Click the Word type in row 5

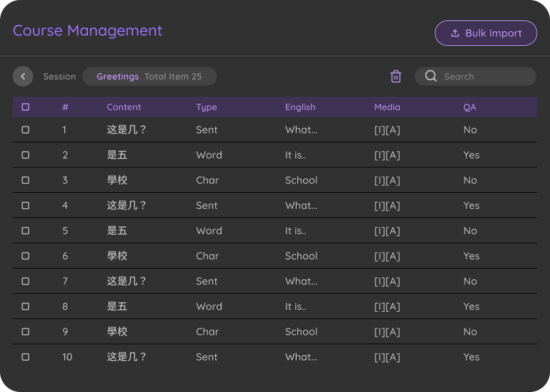[x=209, y=231]
